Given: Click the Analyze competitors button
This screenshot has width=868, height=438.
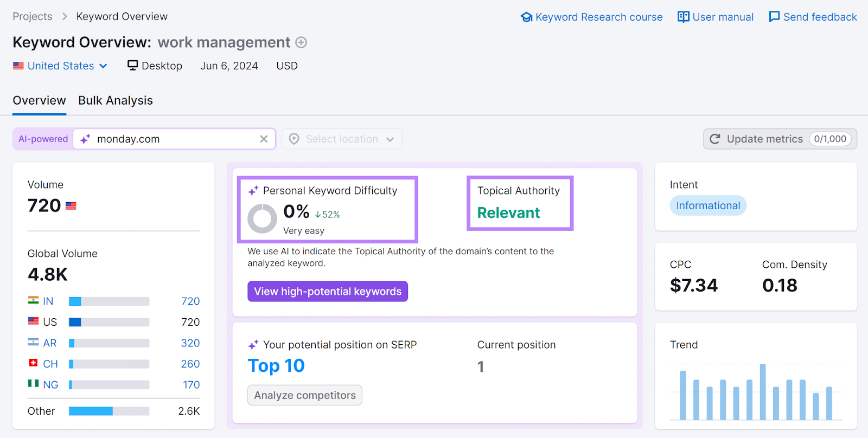Looking at the screenshot, I should point(305,395).
